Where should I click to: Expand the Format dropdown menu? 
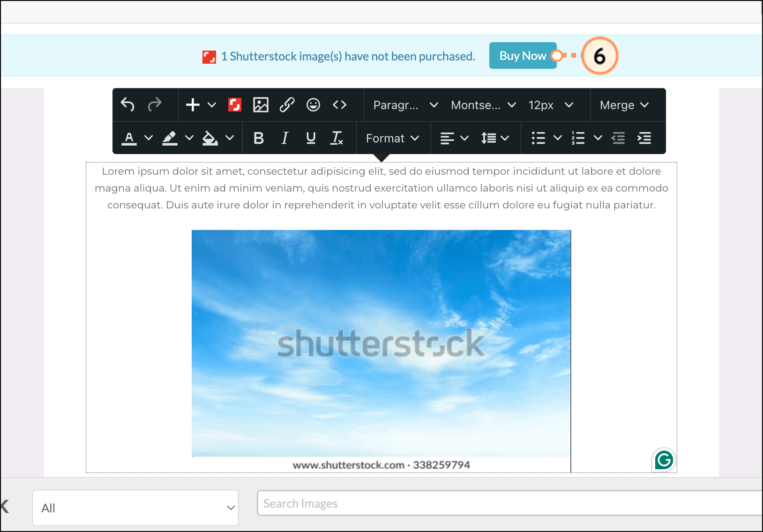393,138
